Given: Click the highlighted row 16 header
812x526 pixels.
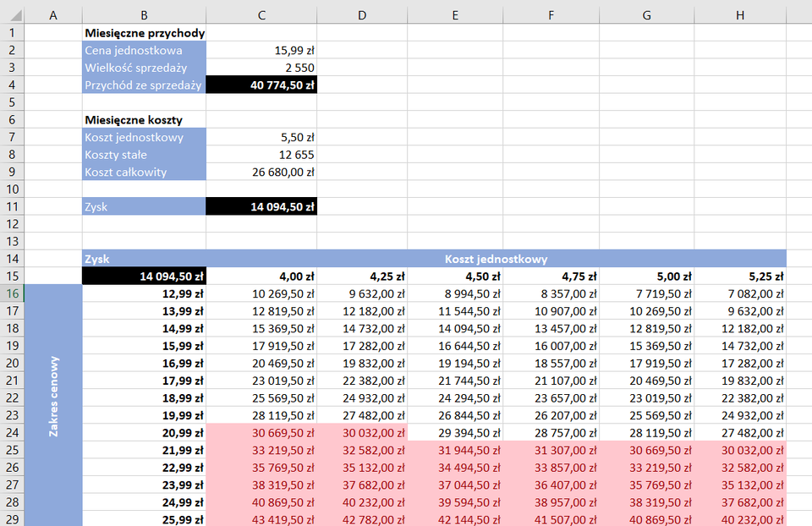Looking at the screenshot, I should (12, 293).
